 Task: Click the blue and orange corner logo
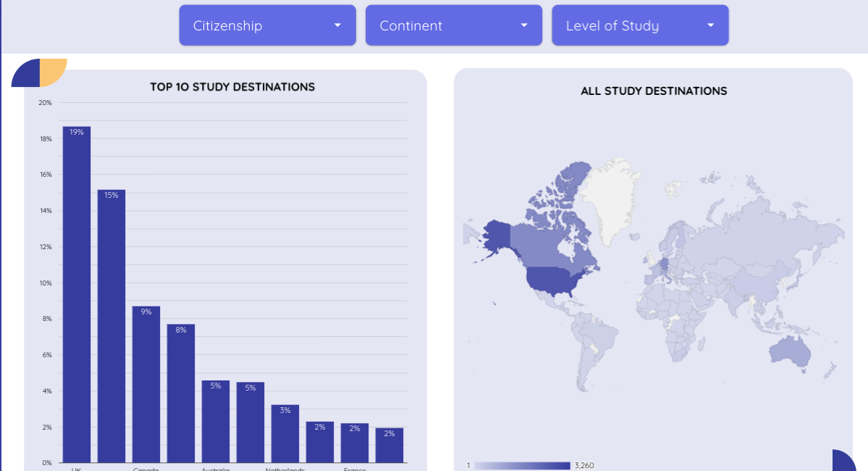[x=38, y=72]
